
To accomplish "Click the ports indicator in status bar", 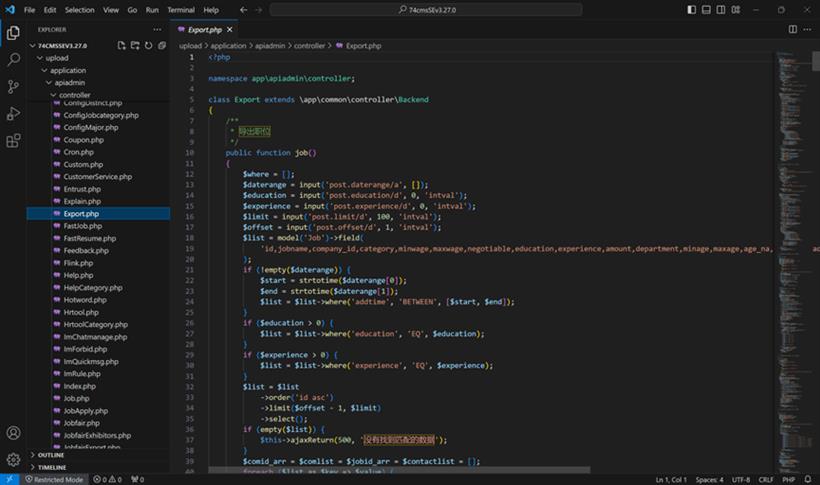I will point(137,479).
